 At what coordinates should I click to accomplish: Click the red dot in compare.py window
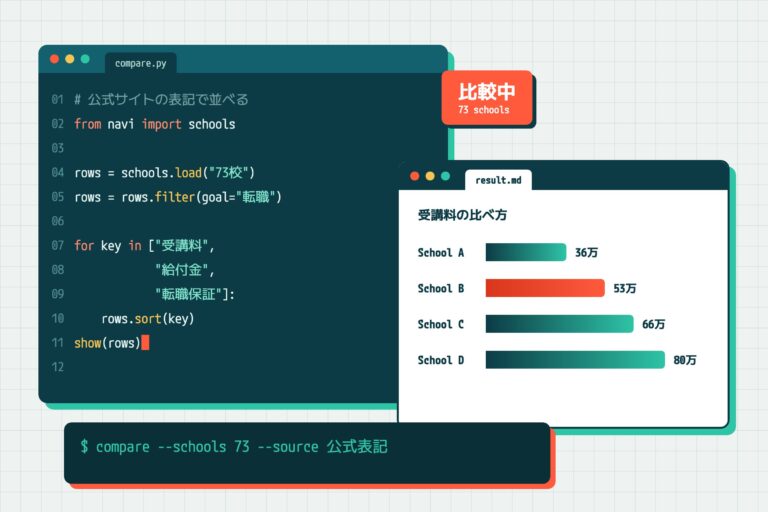pos(54,59)
